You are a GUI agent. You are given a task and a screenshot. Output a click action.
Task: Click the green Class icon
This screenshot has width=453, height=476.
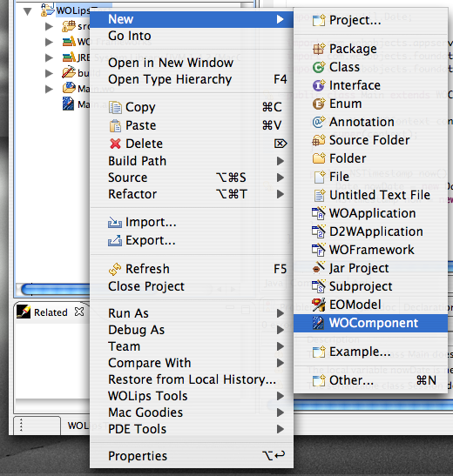coord(319,67)
